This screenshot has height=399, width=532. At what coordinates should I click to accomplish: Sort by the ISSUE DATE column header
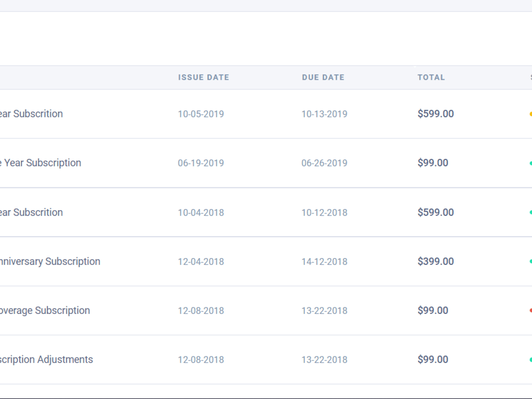click(204, 77)
